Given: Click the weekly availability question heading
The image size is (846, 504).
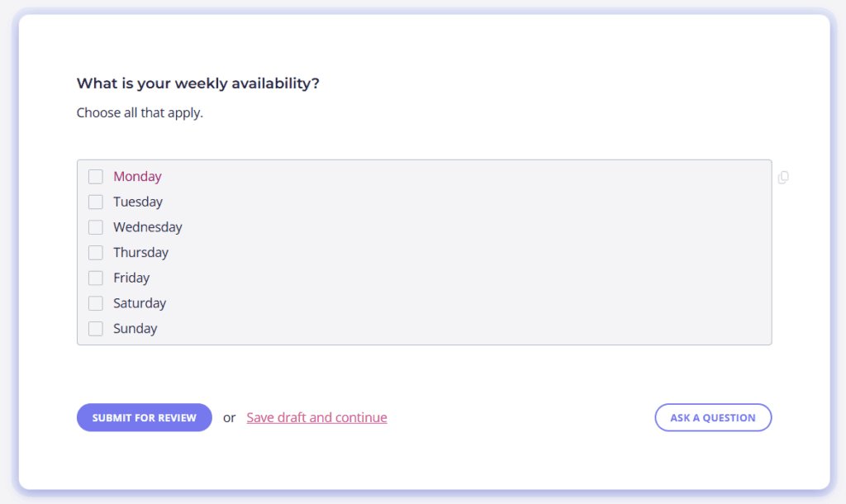Looking at the screenshot, I should [198, 83].
